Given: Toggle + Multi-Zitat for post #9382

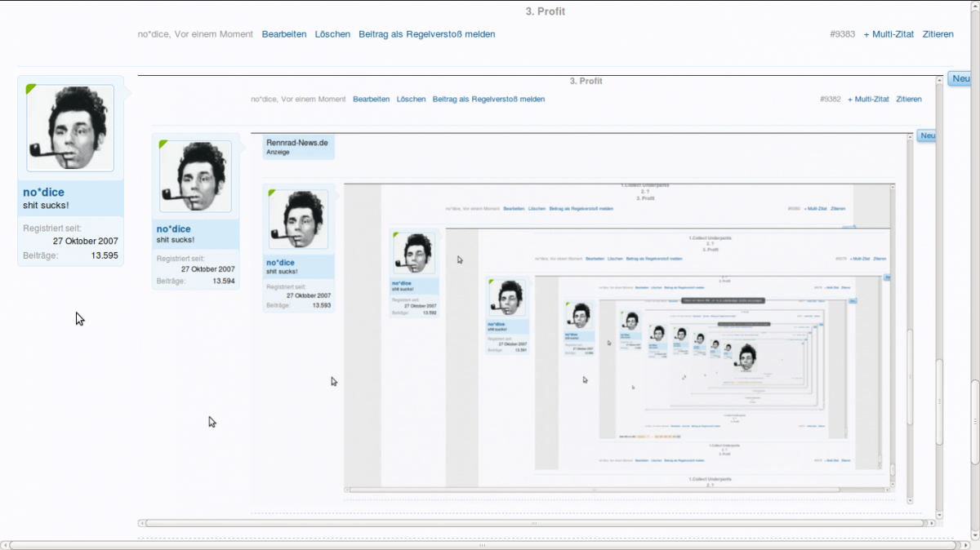Looking at the screenshot, I should 868,100.
